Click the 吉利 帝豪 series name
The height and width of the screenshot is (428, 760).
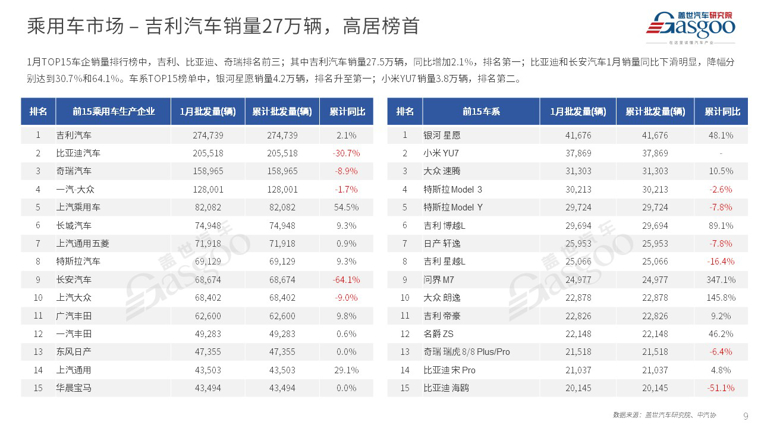(442, 316)
